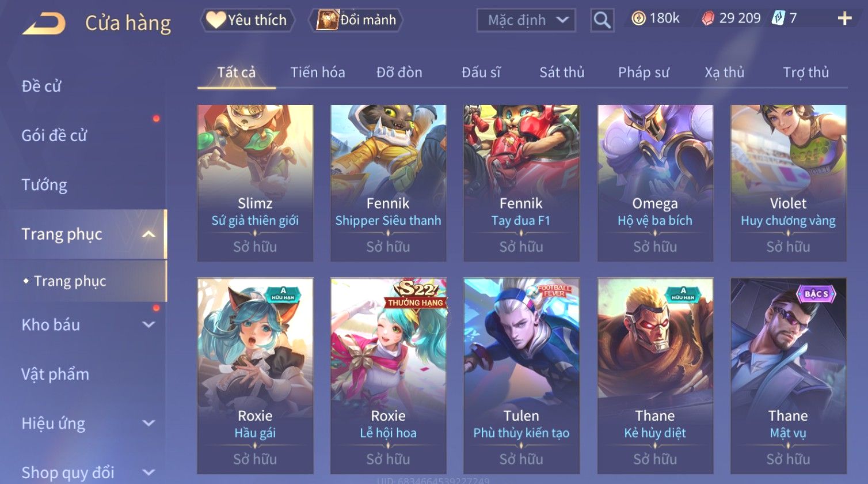Click the back arrow icon

tap(44, 23)
